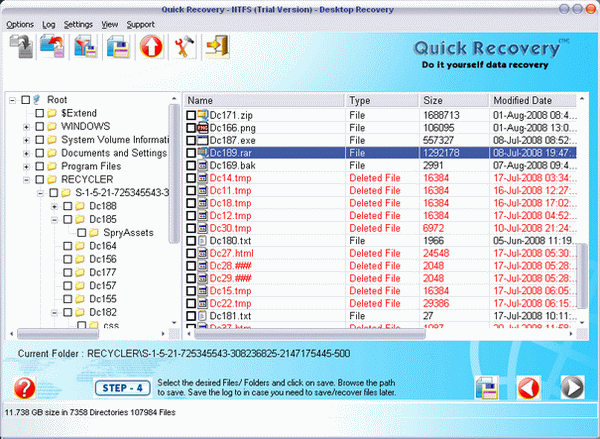The image size is (600, 439).
Task: Check the box for Dc171.zip
Action: tap(192, 116)
